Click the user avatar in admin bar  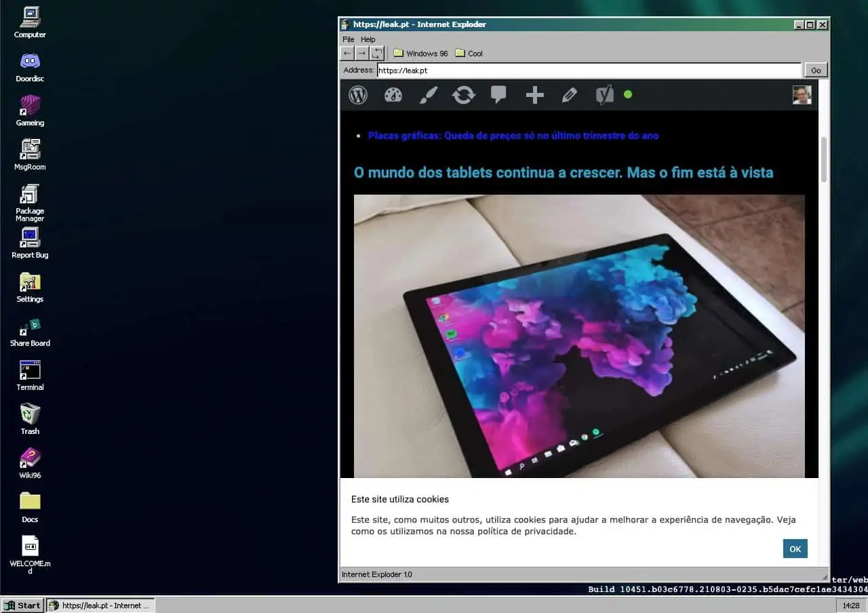tap(802, 95)
